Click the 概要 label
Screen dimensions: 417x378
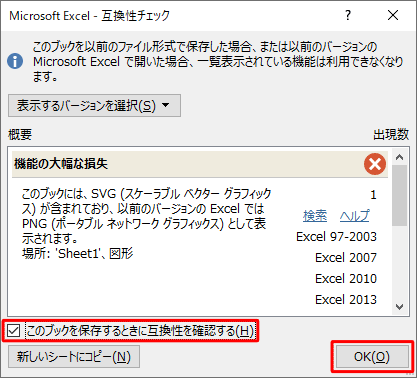(20, 135)
